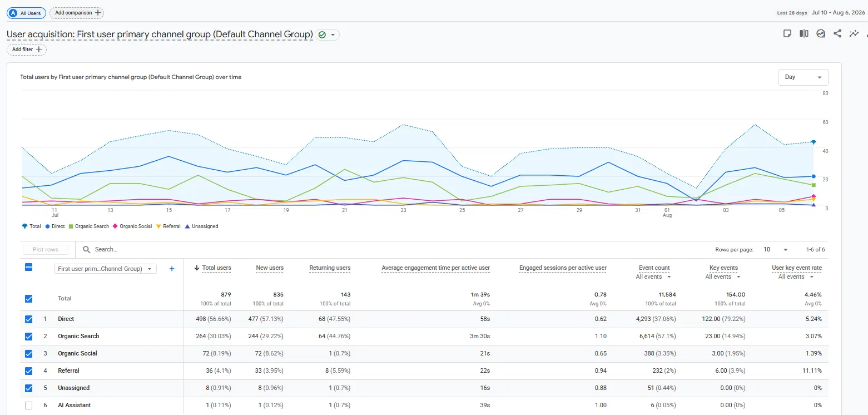Toggle the Unassigned series in chart legend
Image resolution: width=868 pixels, height=415 pixels.
tap(201, 226)
